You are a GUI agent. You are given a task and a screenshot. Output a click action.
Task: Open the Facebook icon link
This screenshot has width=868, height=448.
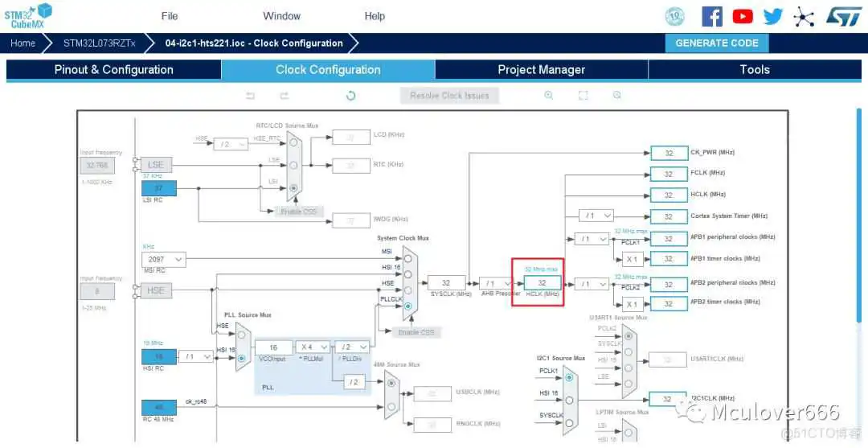[711, 16]
